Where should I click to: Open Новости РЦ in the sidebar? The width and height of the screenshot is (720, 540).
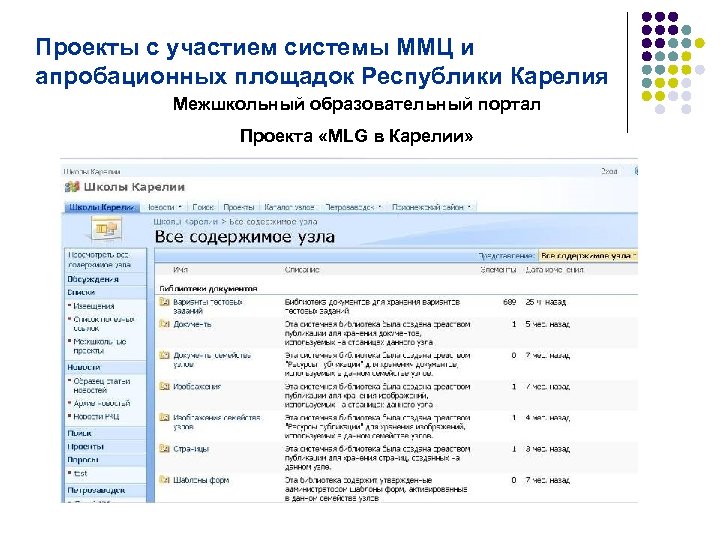[x=96, y=416]
